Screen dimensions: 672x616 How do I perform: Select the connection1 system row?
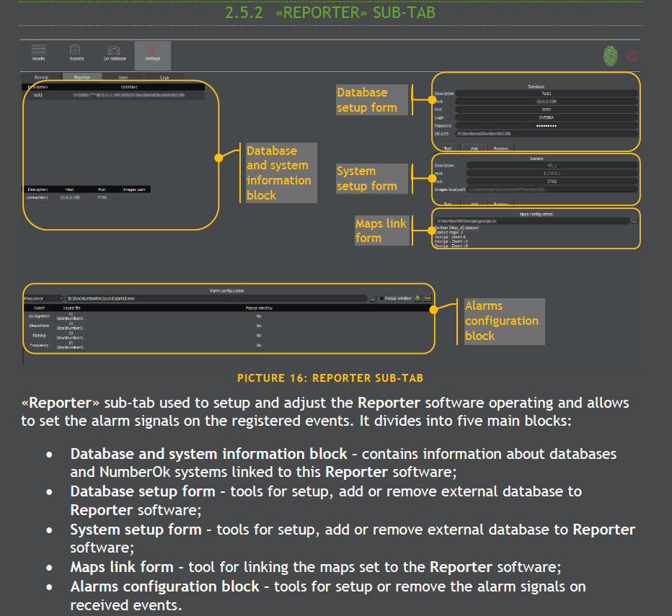click(x=86, y=197)
